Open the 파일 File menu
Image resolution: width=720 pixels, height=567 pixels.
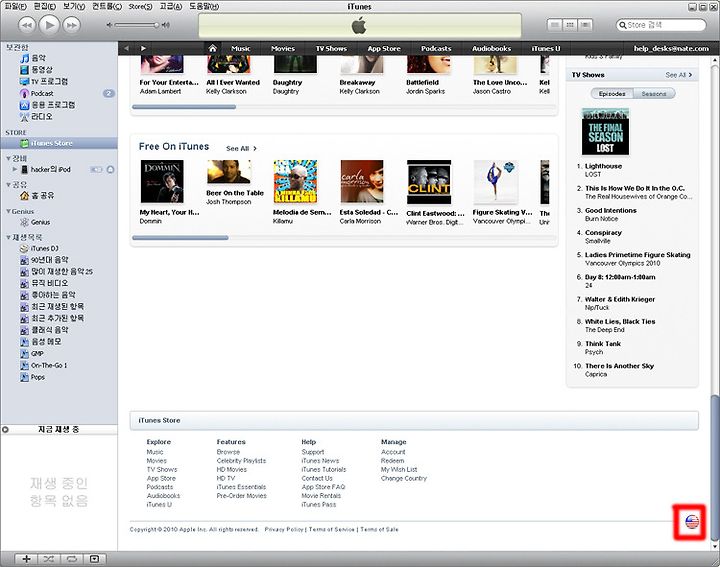[16, 6]
